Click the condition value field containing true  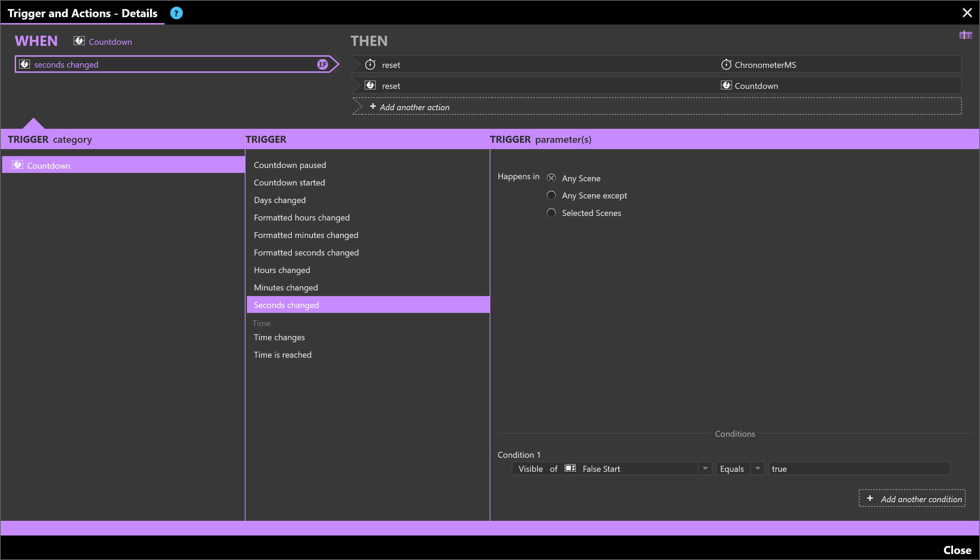859,468
